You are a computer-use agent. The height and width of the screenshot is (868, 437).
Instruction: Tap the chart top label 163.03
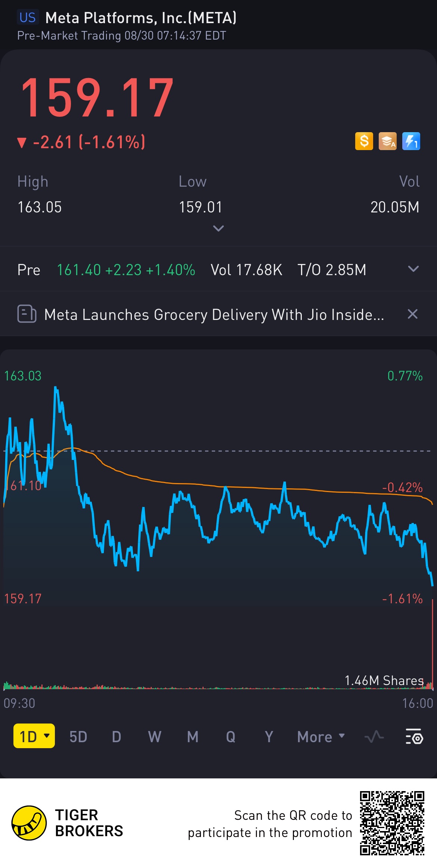(23, 376)
